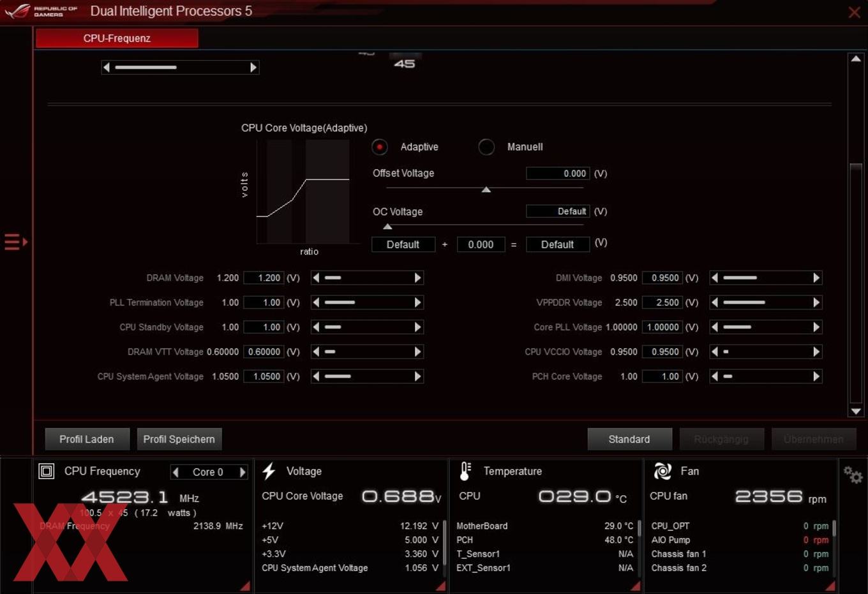Image resolution: width=868 pixels, height=594 pixels.
Task: Click the CPU Frequency chip icon
Action: tap(47, 471)
